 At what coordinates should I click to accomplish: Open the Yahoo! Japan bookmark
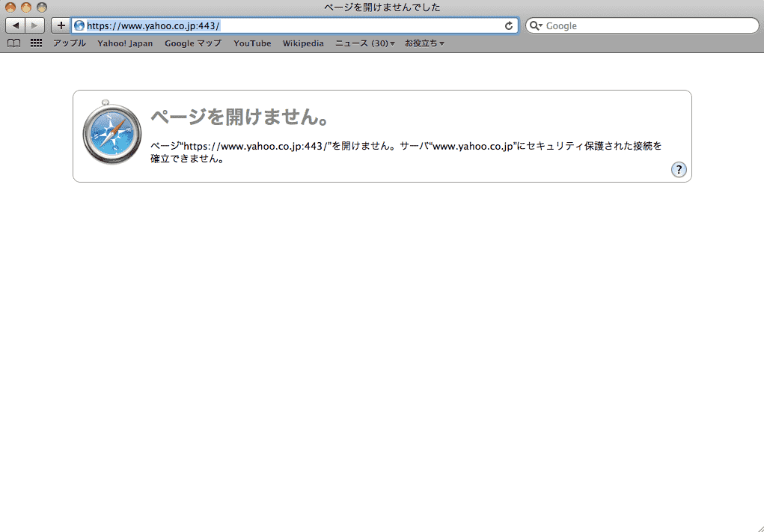125,43
